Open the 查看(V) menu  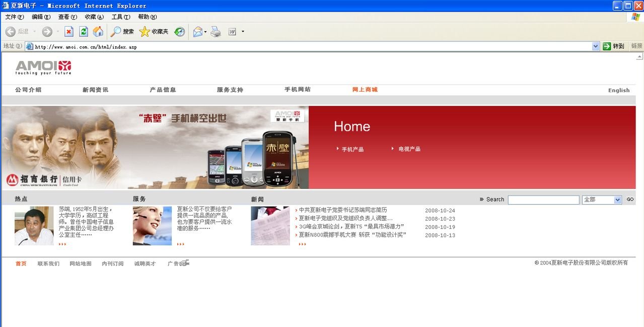coord(67,17)
